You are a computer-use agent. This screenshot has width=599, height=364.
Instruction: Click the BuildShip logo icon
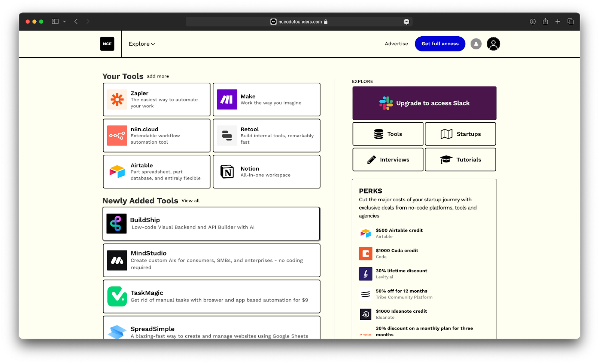pyautogui.click(x=116, y=223)
